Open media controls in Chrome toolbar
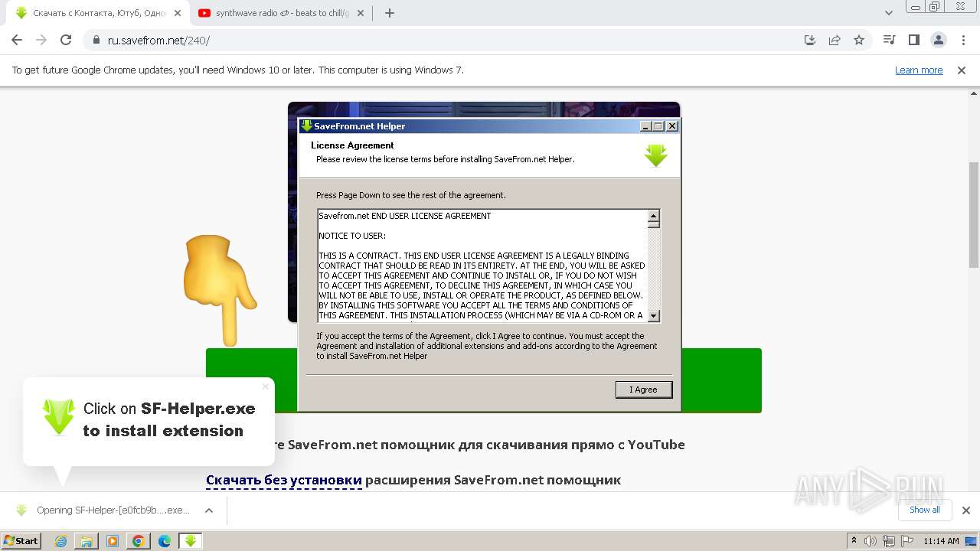 tap(889, 41)
